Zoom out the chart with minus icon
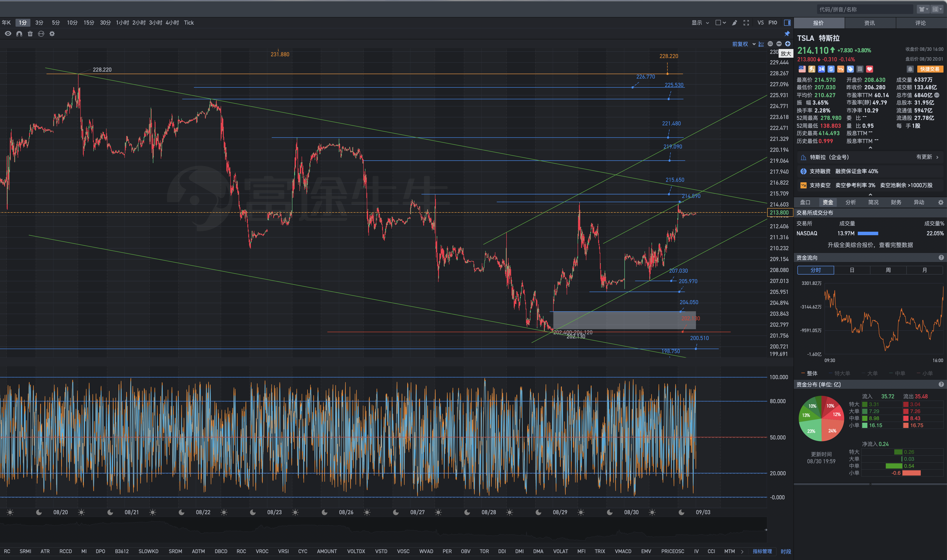The width and height of the screenshot is (947, 560). click(x=779, y=44)
